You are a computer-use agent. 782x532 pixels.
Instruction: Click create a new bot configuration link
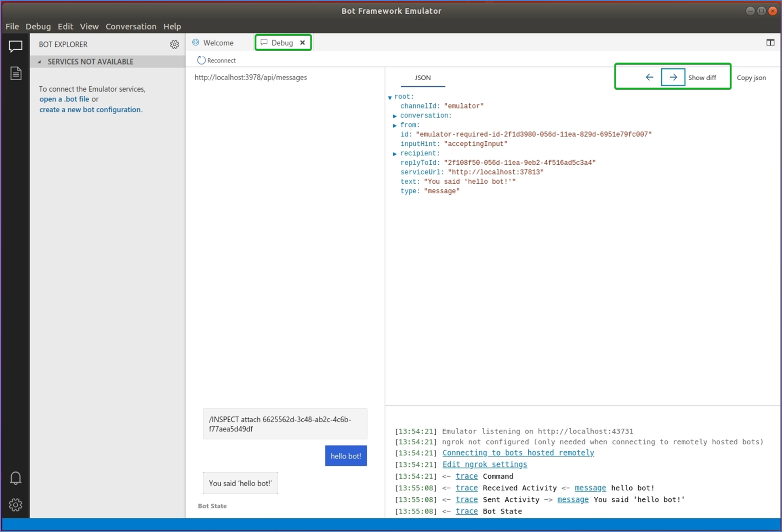90,109
